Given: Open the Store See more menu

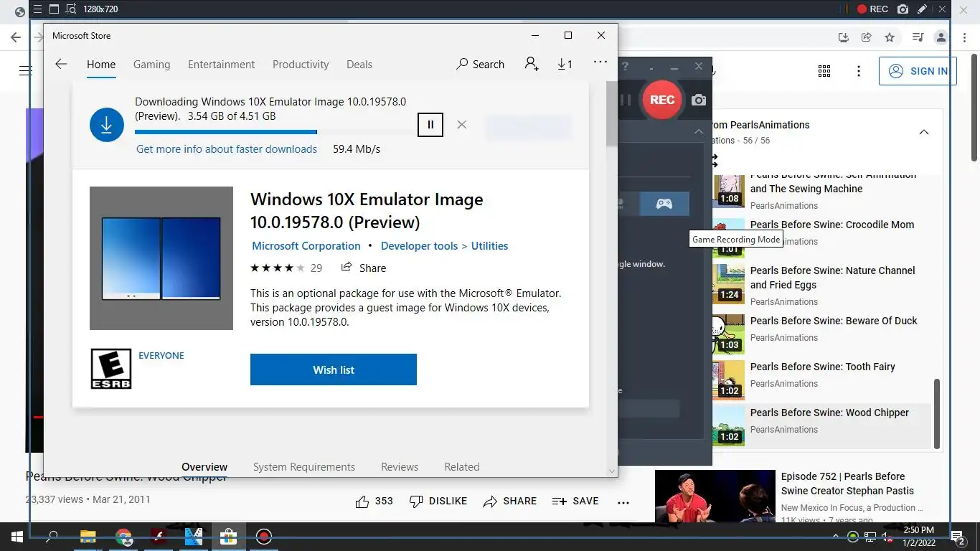Looking at the screenshot, I should tap(600, 62).
